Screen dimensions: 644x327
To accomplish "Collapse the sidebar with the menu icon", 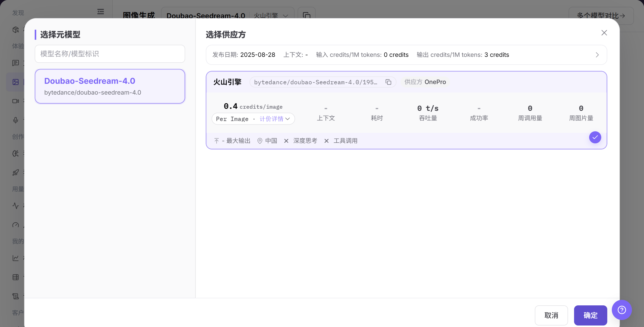I will [x=100, y=12].
